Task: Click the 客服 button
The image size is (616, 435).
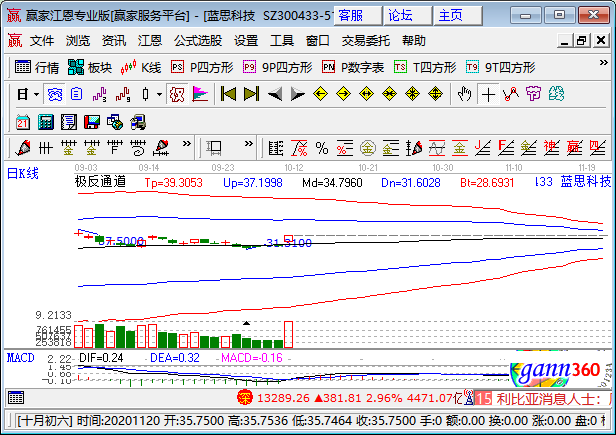Action: pos(358,16)
